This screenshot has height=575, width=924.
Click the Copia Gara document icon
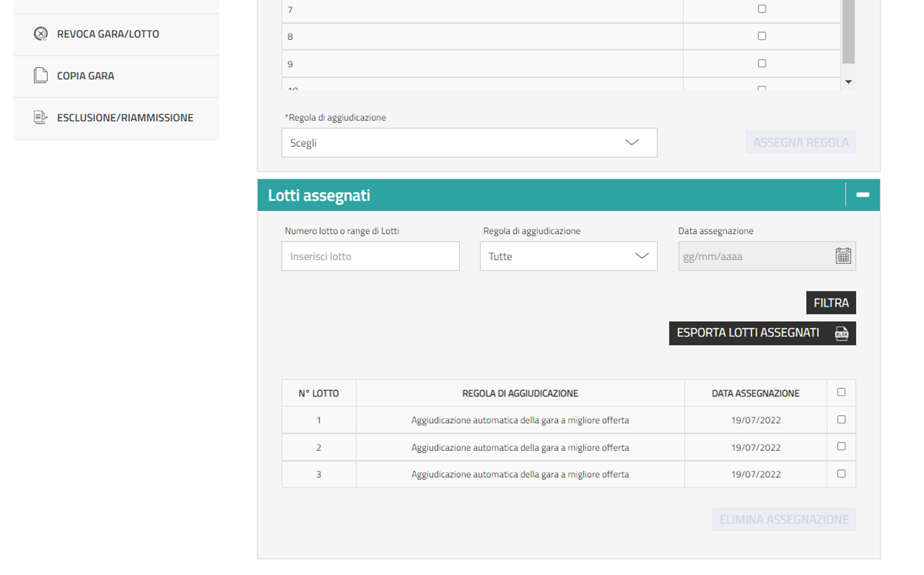(41, 76)
